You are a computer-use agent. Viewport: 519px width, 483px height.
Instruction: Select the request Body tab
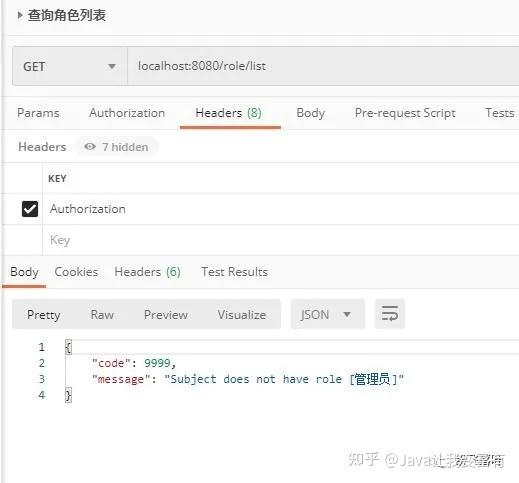tap(310, 113)
